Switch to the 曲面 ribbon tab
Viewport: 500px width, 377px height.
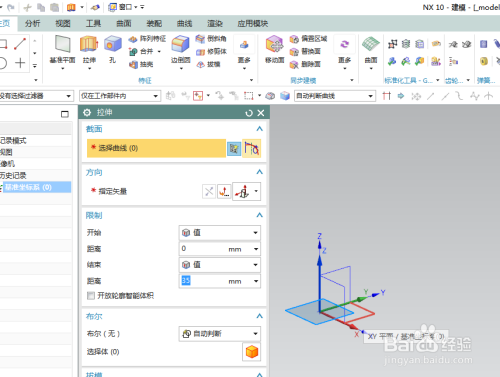coord(124,23)
